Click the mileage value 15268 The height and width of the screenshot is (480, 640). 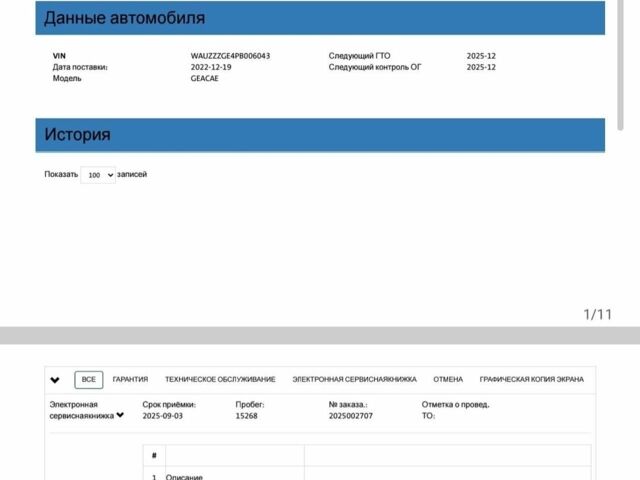pos(247,416)
